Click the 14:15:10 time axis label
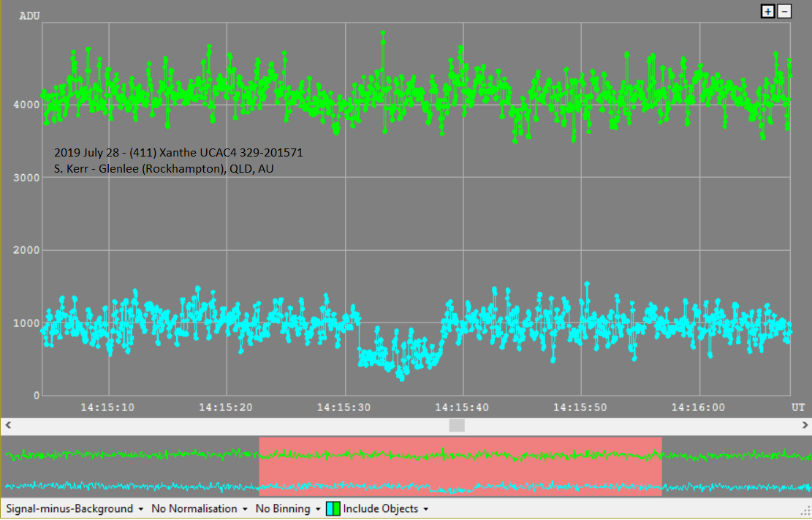This screenshot has height=520, width=812. (107, 407)
